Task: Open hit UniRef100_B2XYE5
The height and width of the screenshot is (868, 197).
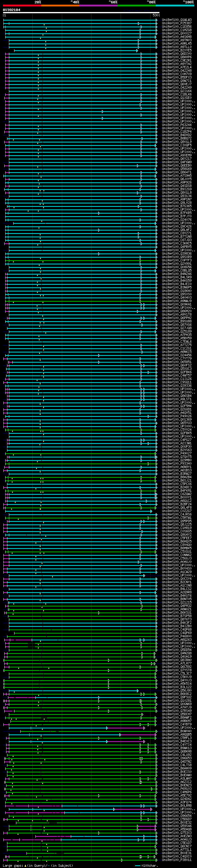Action: click(x=177, y=50)
